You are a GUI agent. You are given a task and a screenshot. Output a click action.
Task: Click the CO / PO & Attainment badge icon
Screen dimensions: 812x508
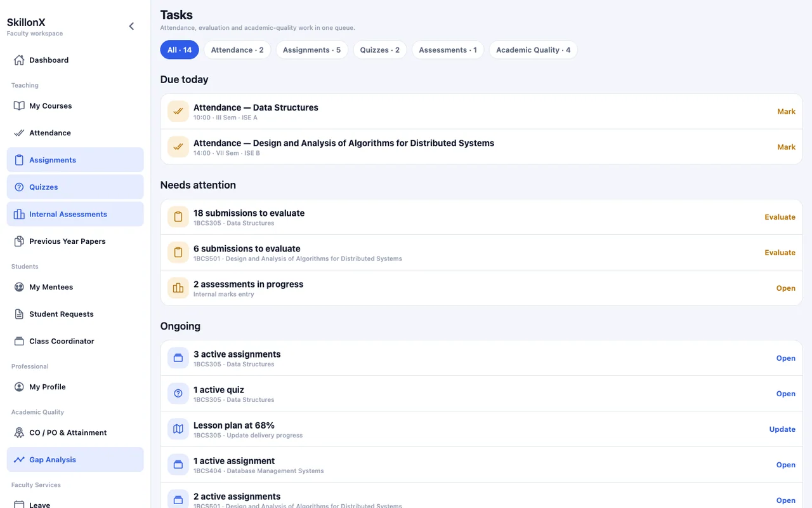pos(19,432)
